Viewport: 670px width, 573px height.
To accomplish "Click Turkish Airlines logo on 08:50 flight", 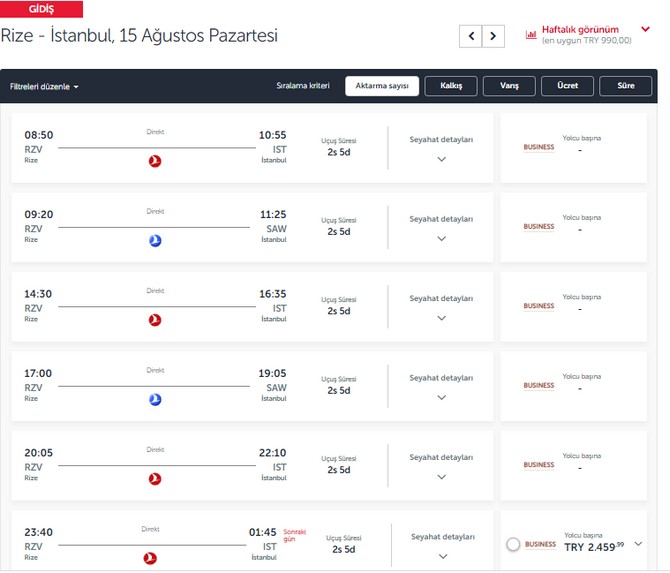I will pos(155,161).
